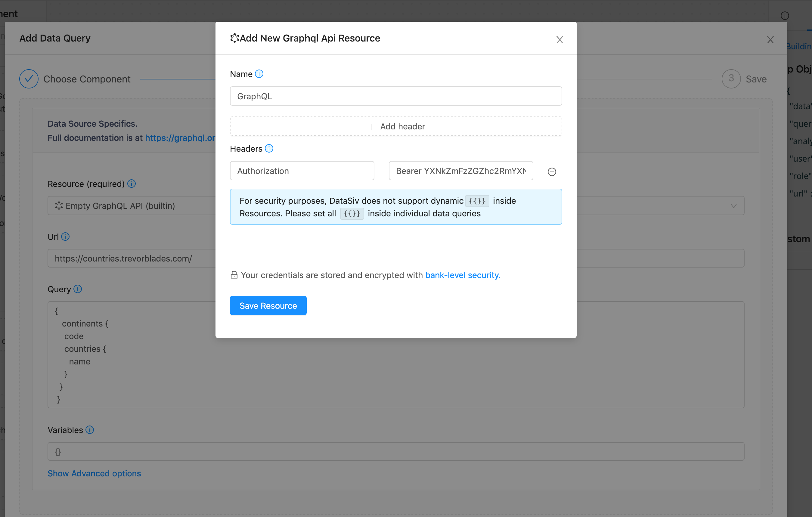Click the Save Resource button
The image size is (812, 517).
click(x=268, y=305)
